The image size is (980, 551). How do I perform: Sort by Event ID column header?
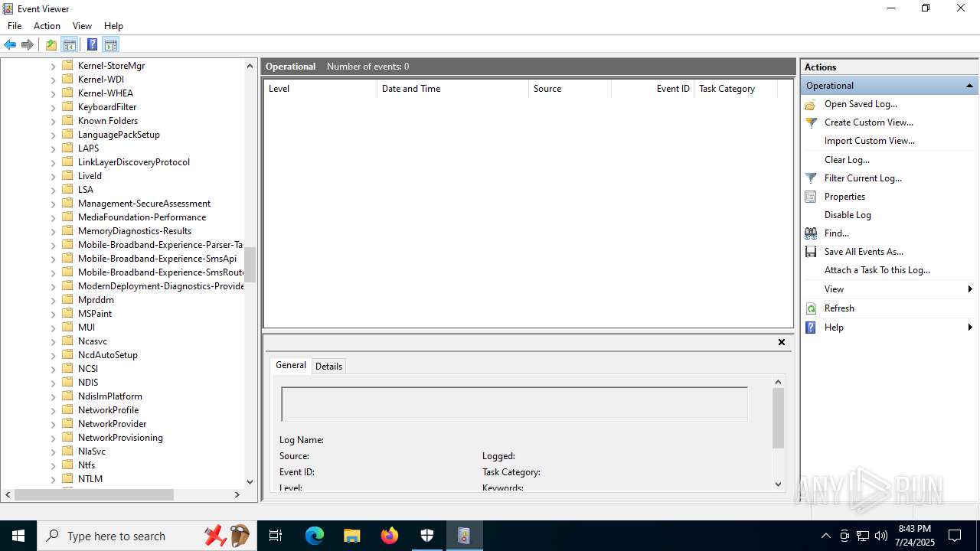pos(653,89)
